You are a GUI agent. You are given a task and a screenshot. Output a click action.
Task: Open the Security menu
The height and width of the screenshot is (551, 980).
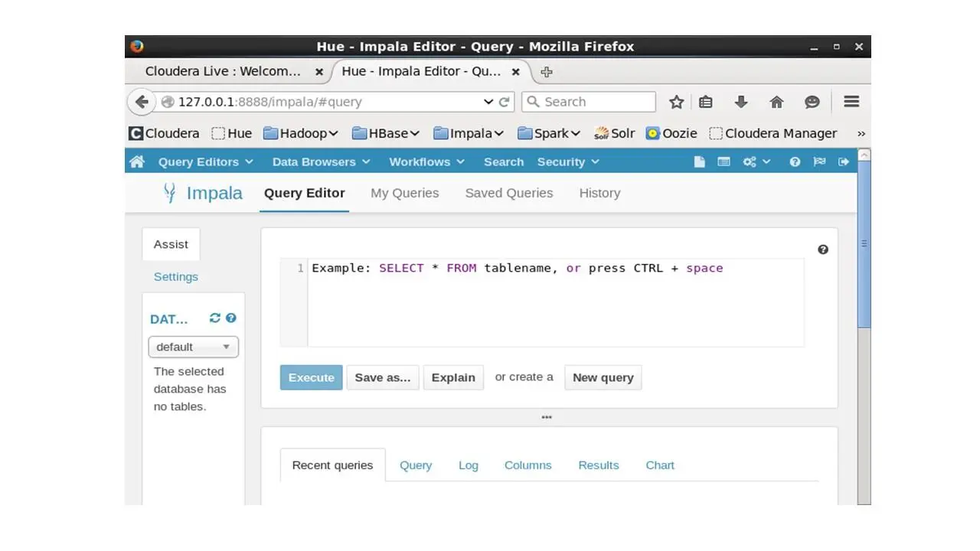click(568, 161)
